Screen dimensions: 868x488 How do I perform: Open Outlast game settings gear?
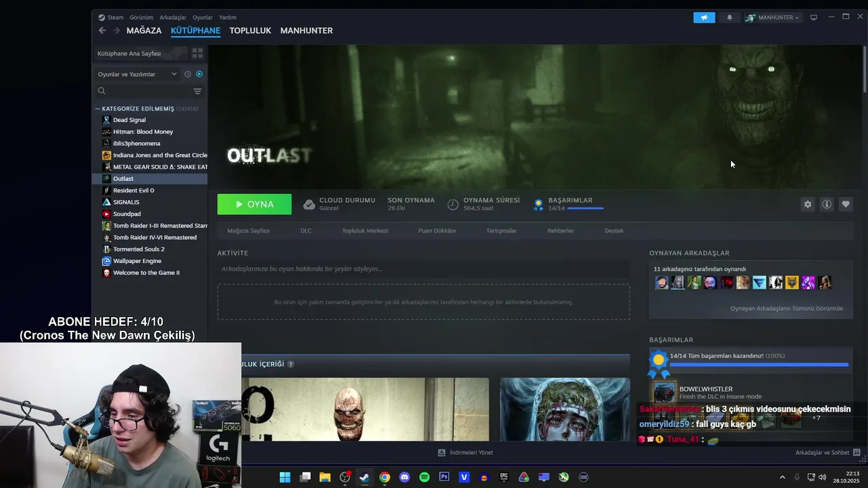[808, 204]
